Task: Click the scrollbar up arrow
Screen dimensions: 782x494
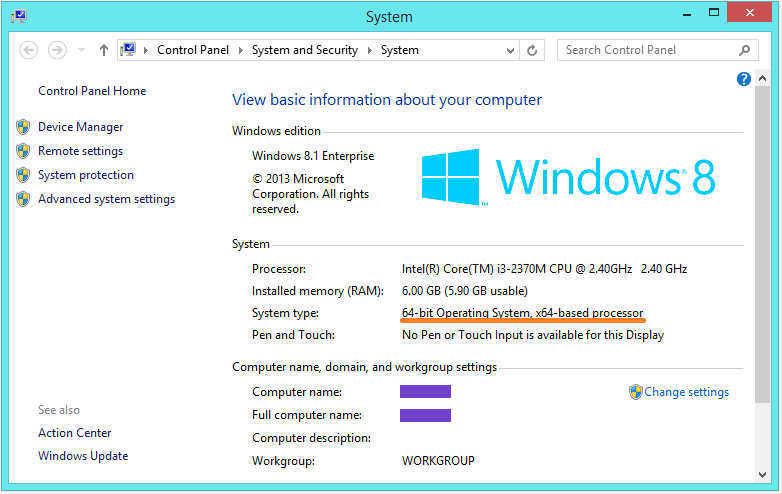Action: 762,78
